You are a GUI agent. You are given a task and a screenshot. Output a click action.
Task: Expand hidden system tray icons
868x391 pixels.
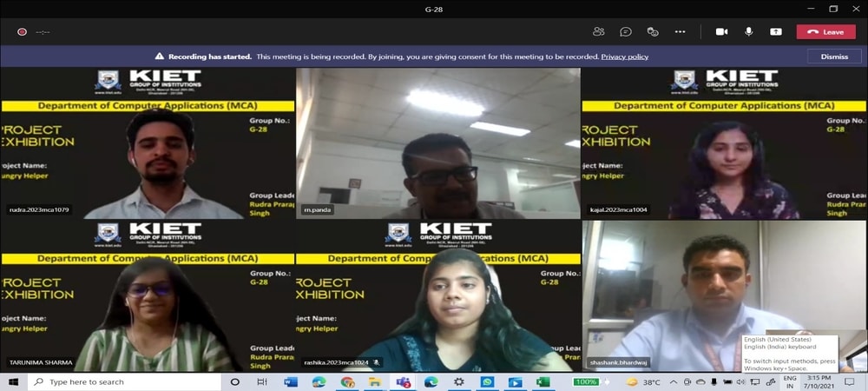[x=674, y=382]
